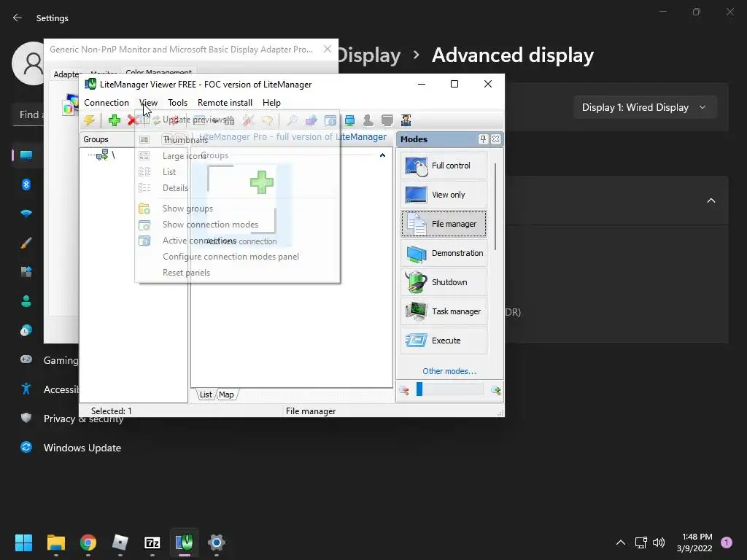Click the gray monitor toolbar icon

pos(387,120)
